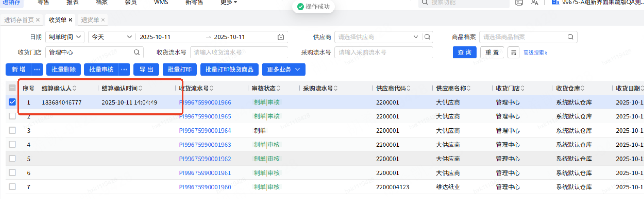Viewport: 644px width, 199px height.
Task: Expand the 供应商 select dropdown
Action: 415,37
